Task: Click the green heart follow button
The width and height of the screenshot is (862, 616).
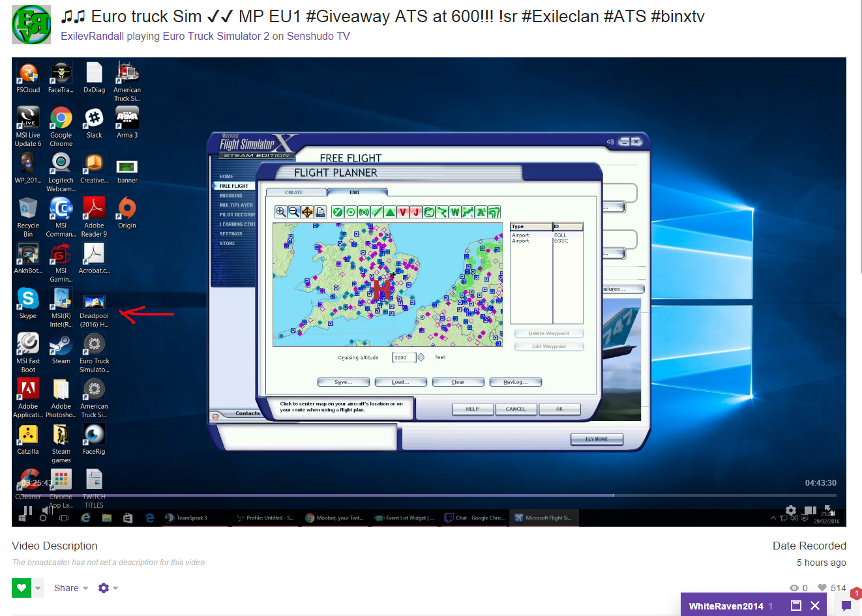Action: coord(22,588)
